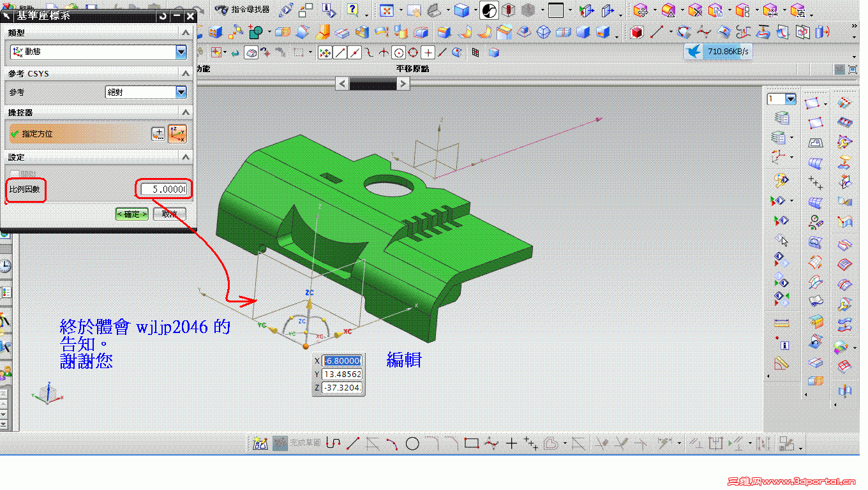Toggle the existing point plus-sign snap option
The image size is (868, 490).
[428, 52]
